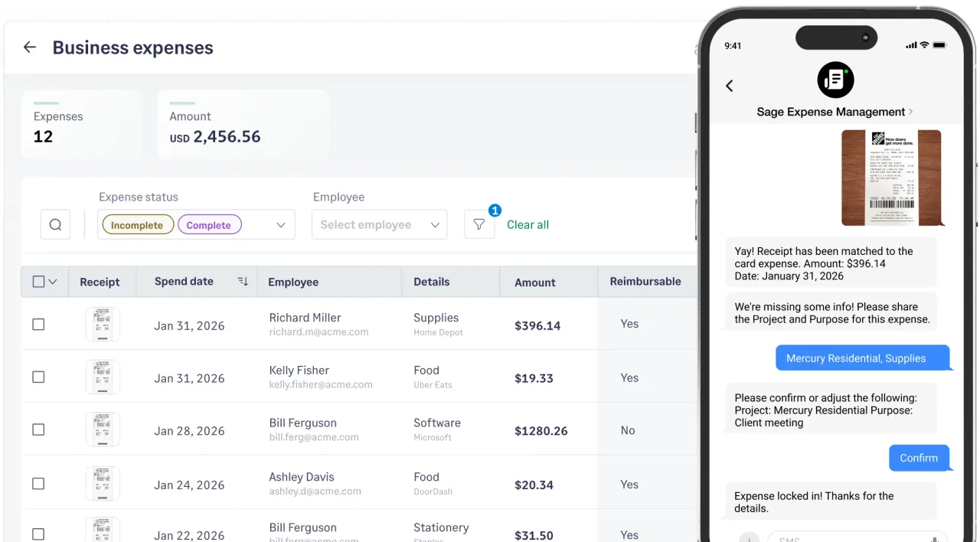This screenshot has width=980, height=542.
Task: Open receipt thumbnail for Ashley Davis
Action: [x=103, y=484]
